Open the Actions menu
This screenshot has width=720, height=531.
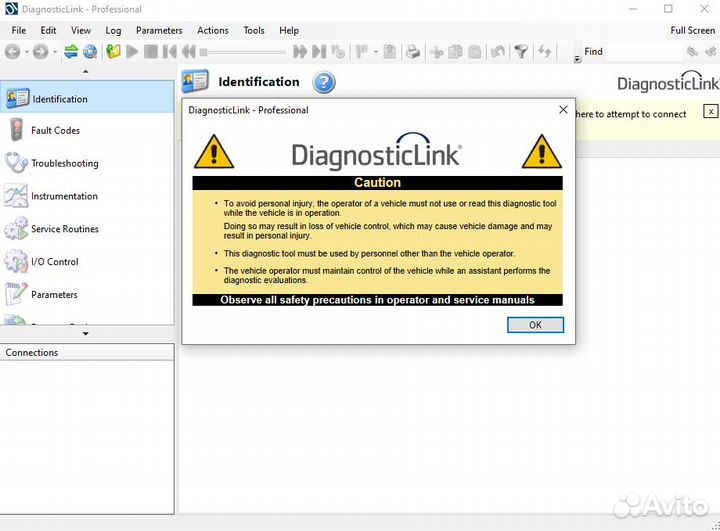coord(213,30)
